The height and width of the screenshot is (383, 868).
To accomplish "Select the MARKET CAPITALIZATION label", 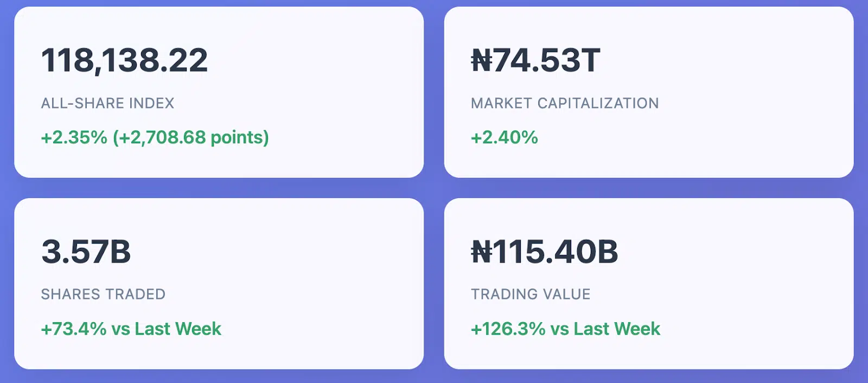I will (x=565, y=103).
